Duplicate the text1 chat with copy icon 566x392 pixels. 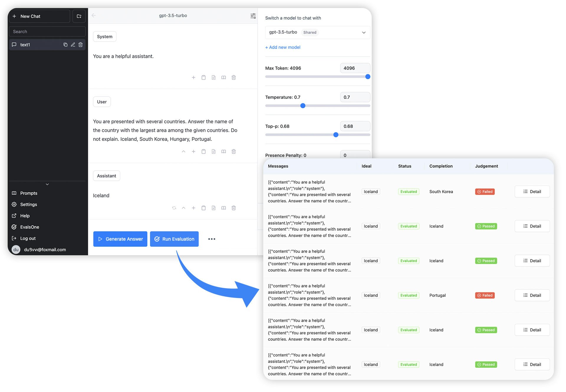pos(65,45)
